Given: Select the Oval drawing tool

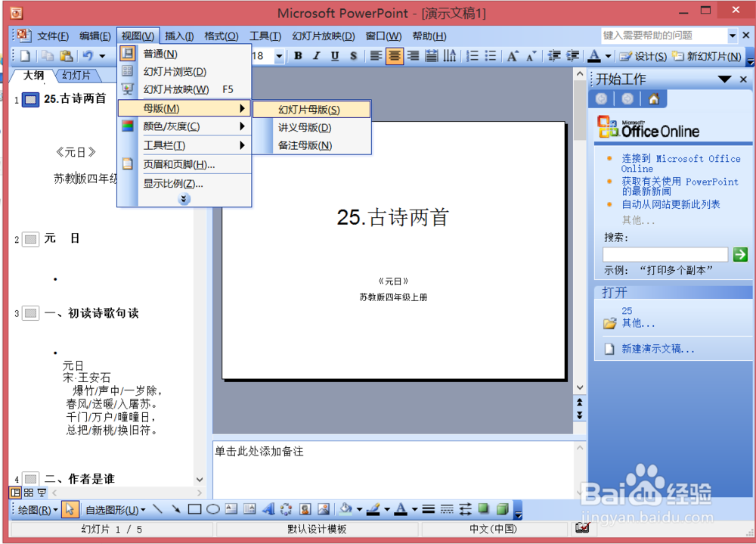Looking at the screenshot, I should [214, 509].
